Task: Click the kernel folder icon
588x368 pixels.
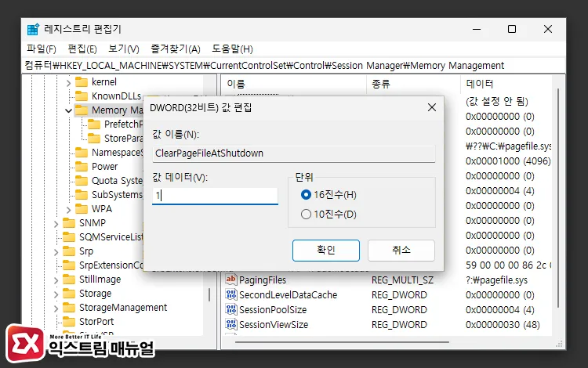Action: pos(82,82)
